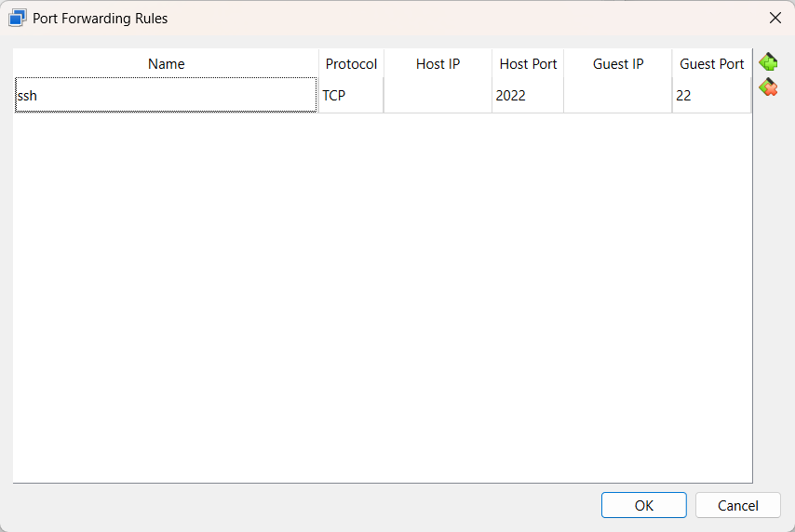Image resolution: width=795 pixels, height=532 pixels.
Task: Discard changes with the Cancel button
Action: [737, 505]
